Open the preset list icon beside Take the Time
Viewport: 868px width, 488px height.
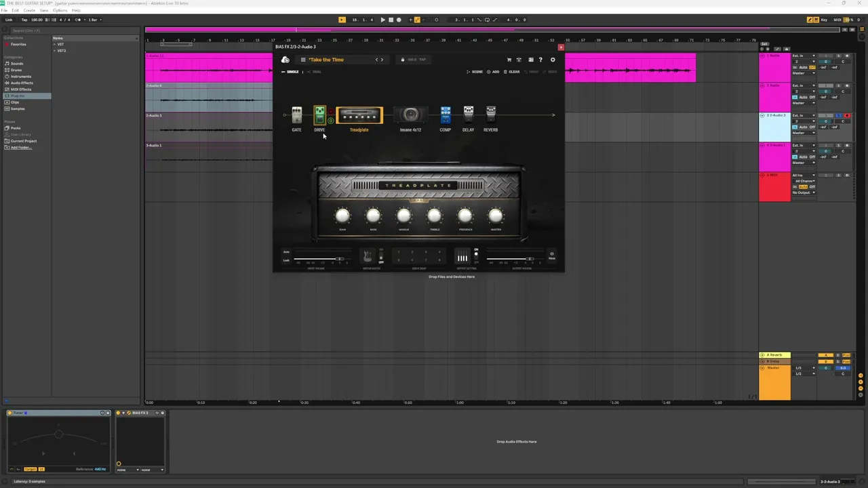[x=303, y=60]
